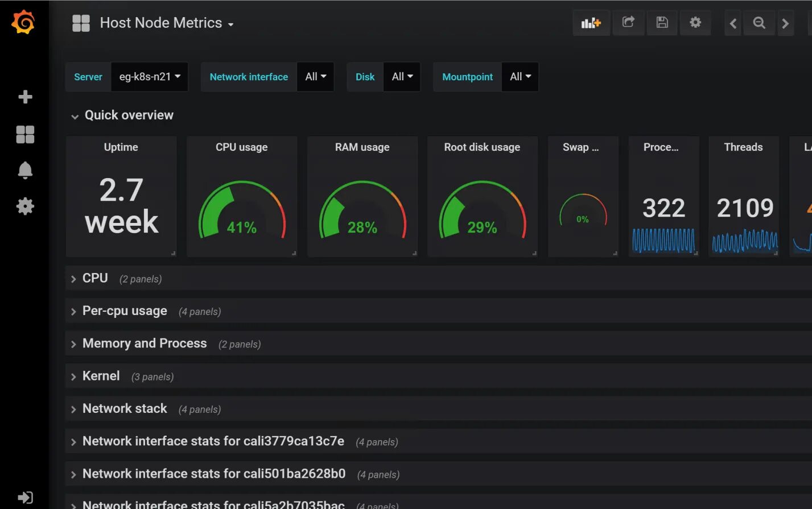Open the Alerting bell icon
The image size is (812, 509).
click(x=25, y=170)
